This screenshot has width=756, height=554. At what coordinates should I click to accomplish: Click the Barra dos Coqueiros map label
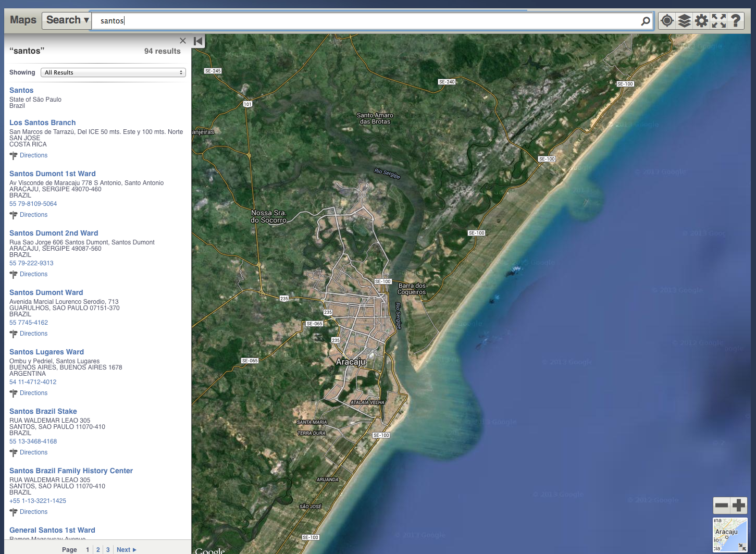412,289
